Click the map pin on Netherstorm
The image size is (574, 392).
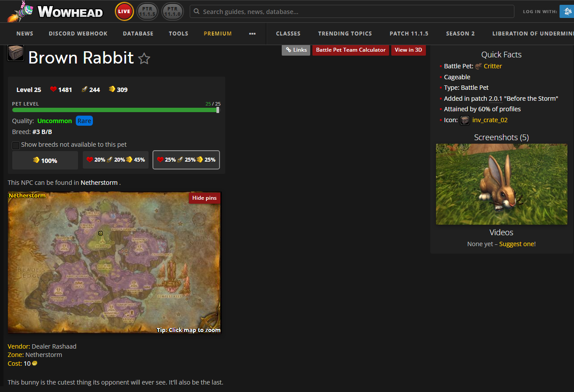[100, 233]
